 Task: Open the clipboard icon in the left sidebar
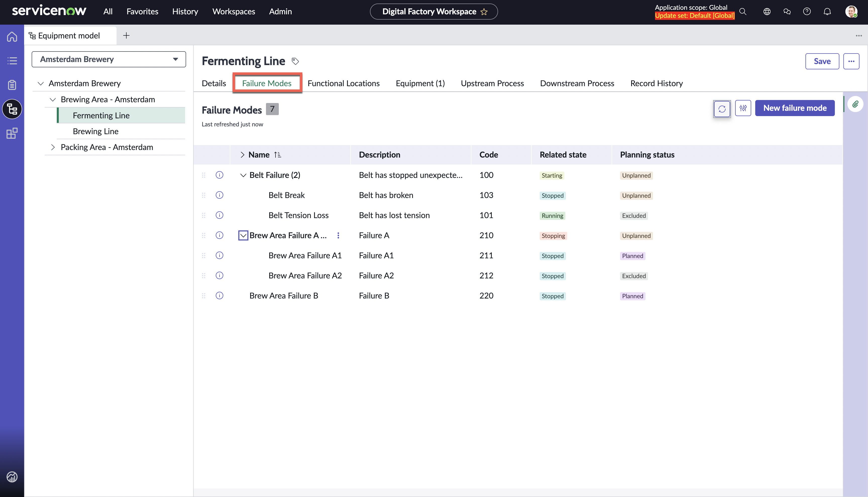click(x=12, y=85)
